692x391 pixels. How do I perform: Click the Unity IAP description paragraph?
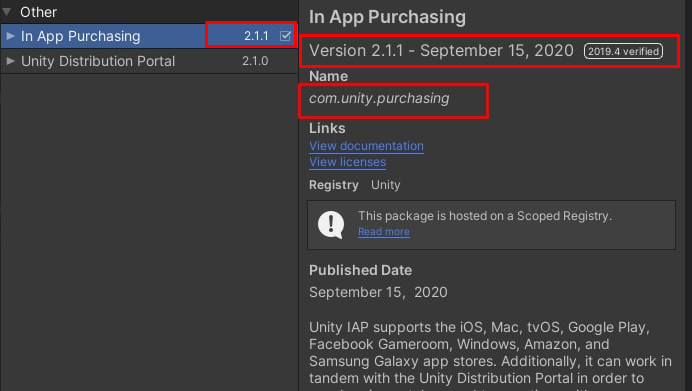tap(490, 356)
